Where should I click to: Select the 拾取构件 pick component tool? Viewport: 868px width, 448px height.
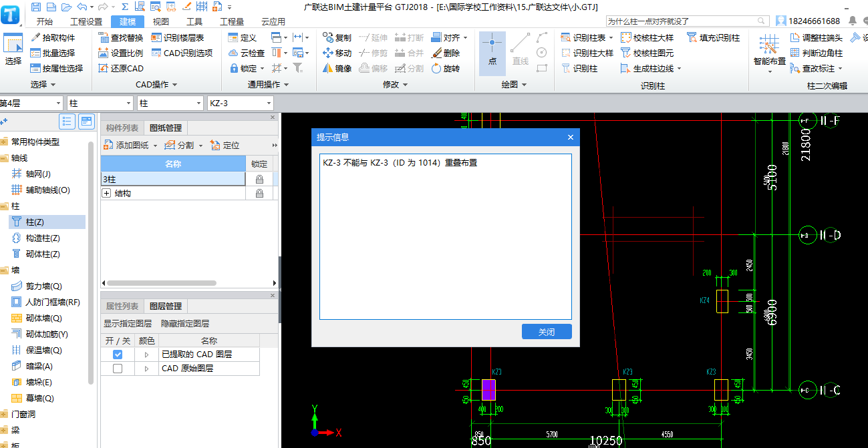click(53, 37)
